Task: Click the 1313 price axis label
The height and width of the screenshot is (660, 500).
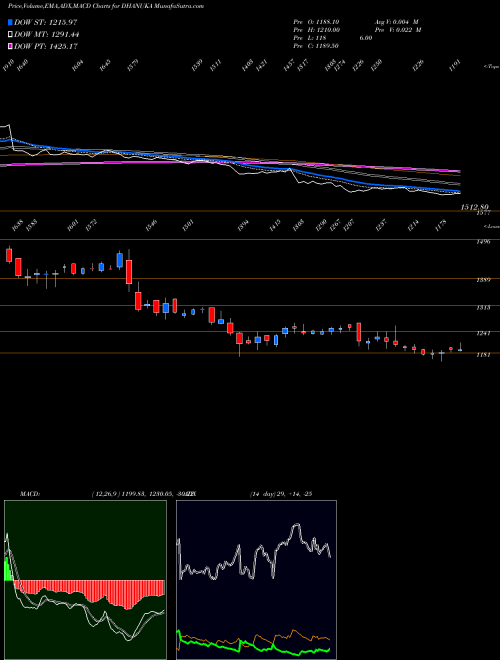Action: click(x=484, y=308)
